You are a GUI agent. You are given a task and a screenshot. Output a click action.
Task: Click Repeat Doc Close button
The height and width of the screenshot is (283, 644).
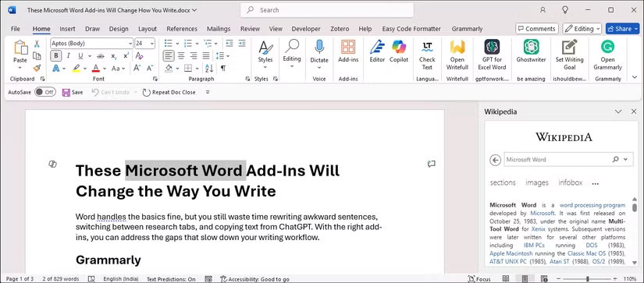(169, 93)
